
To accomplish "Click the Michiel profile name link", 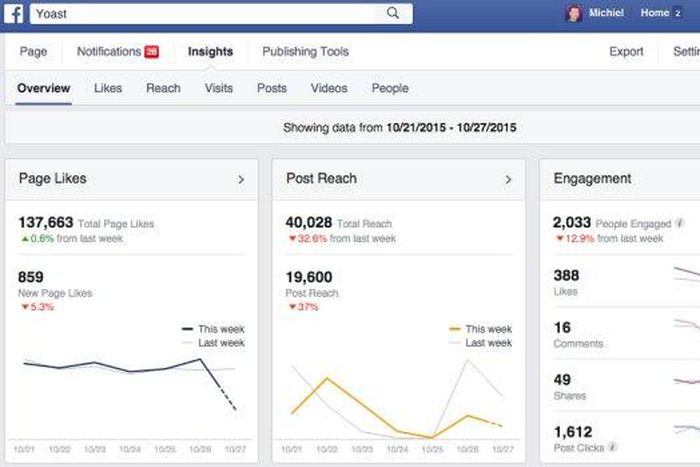I will tap(607, 13).
